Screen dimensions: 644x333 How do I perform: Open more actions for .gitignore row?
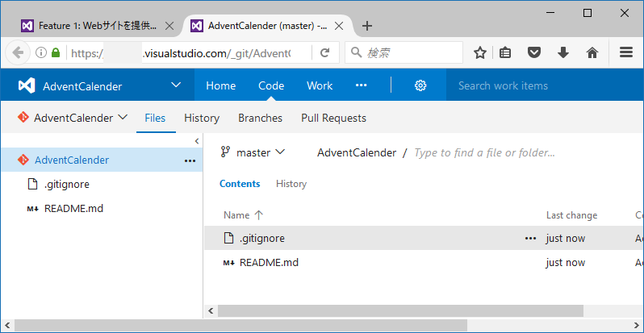point(531,239)
